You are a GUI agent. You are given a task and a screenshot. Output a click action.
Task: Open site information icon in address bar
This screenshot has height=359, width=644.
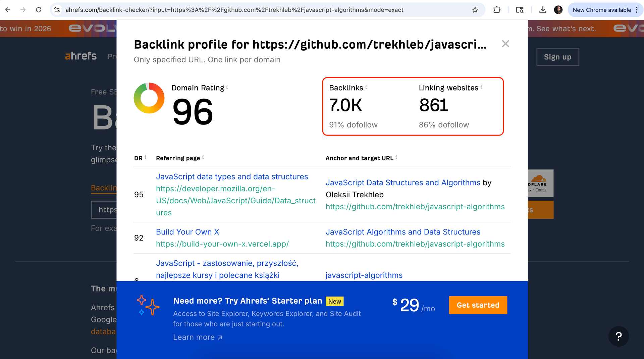(57, 10)
